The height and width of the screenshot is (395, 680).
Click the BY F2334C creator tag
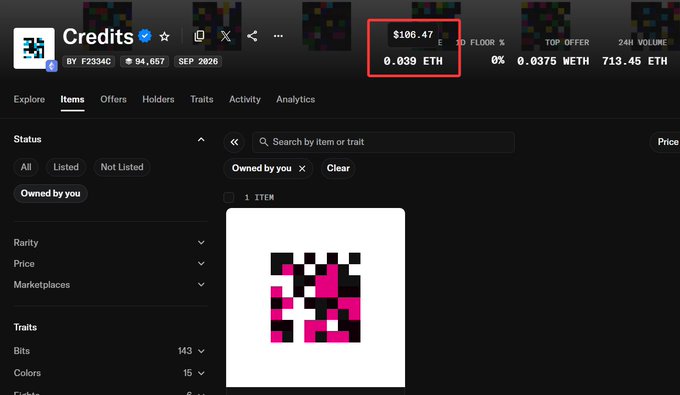pyautogui.click(x=88, y=62)
